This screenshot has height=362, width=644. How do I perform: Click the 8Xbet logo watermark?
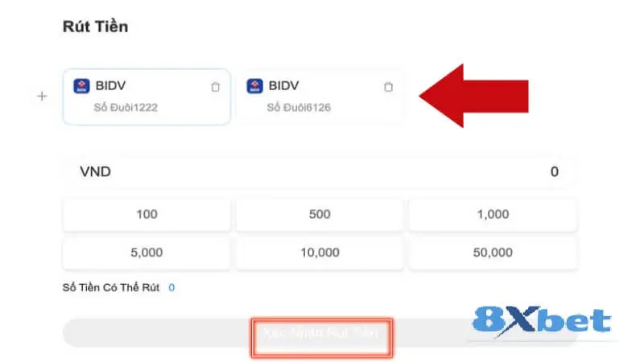click(x=542, y=321)
